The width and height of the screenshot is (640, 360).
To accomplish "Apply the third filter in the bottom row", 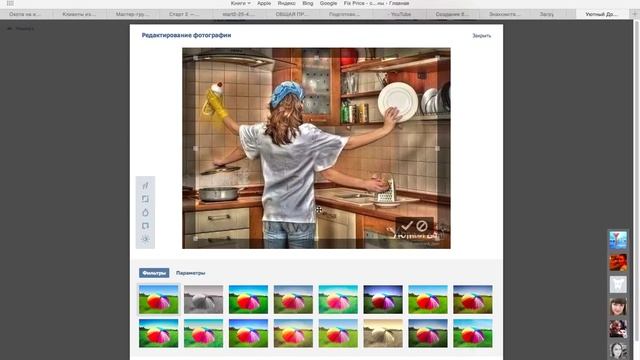I will 248,333.
